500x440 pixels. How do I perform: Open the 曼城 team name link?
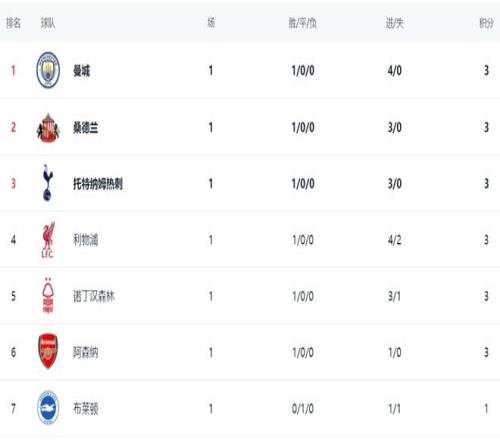(81, 71)
